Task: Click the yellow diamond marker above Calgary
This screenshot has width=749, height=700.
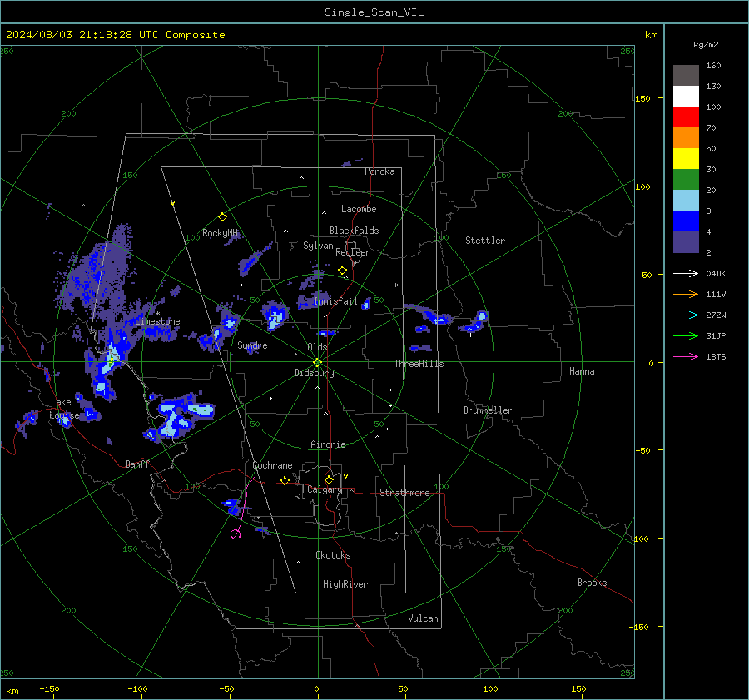Action: point(329,479)
